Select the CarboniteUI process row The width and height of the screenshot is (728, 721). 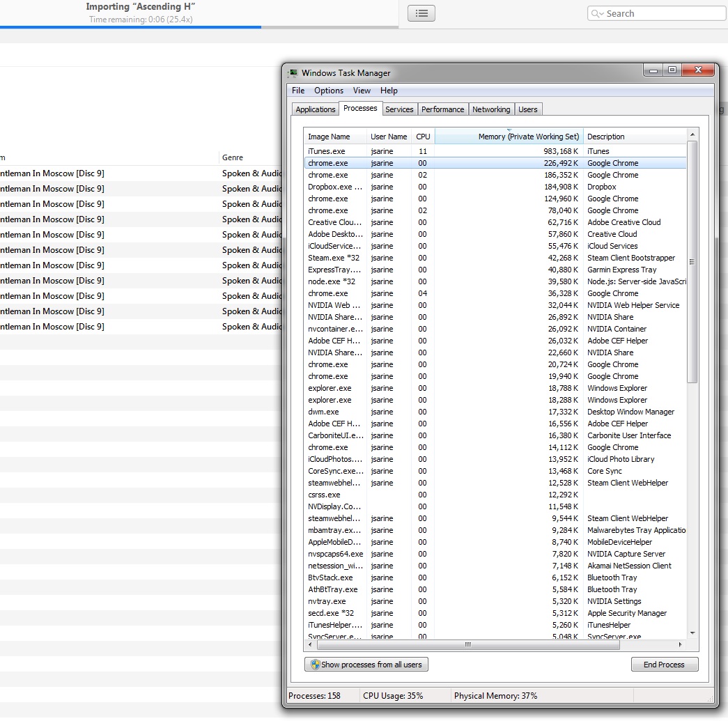click(x=495, y=435)
